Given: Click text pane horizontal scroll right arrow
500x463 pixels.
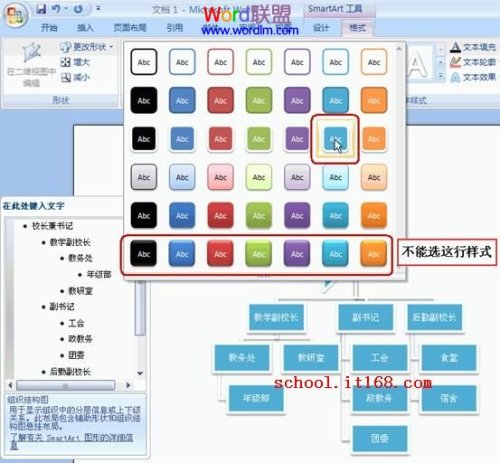Looking at the screenshot, I should (128, 385).
